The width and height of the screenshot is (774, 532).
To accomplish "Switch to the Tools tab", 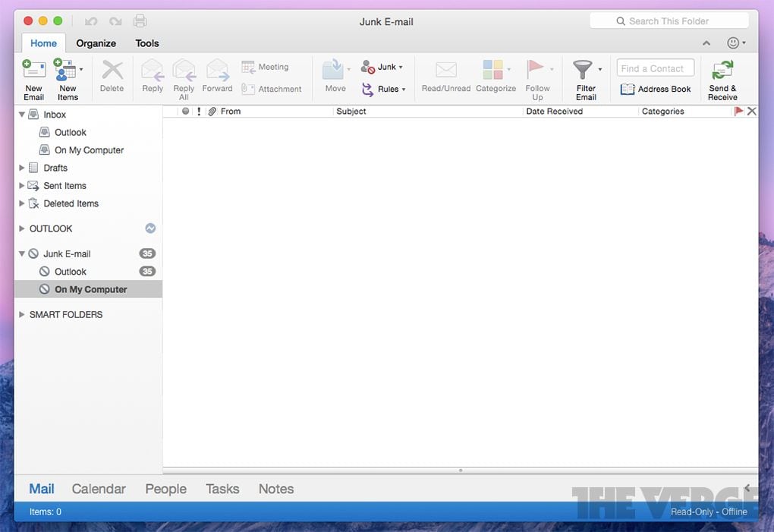I will [147, 43].
